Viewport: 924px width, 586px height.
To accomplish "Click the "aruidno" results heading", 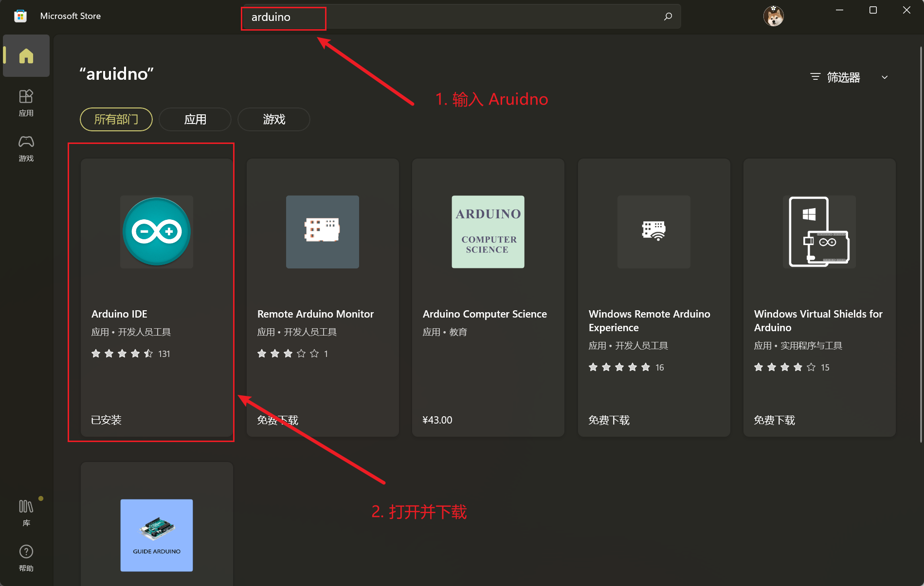I will point(117,74).
